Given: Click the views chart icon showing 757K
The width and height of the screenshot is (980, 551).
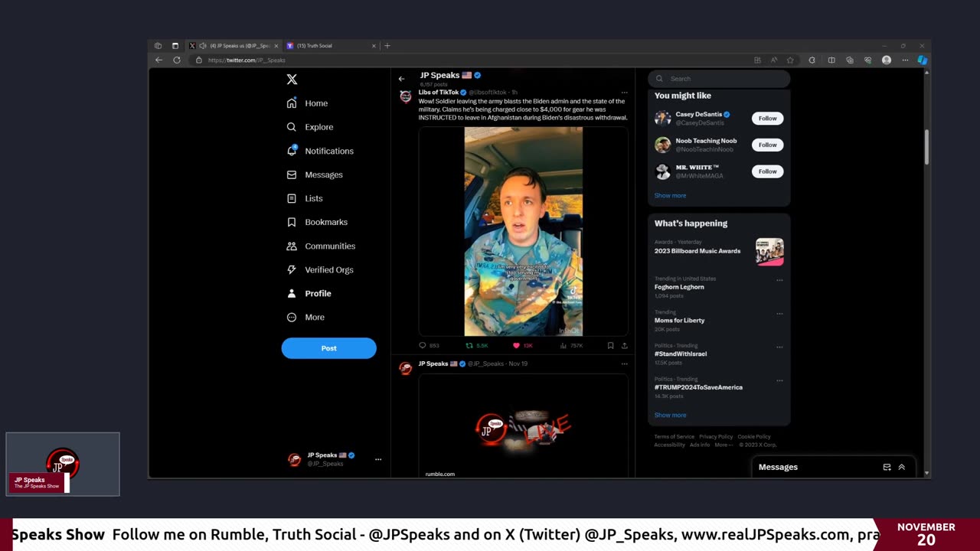Looking at the screenshot, I should [563, 346].
